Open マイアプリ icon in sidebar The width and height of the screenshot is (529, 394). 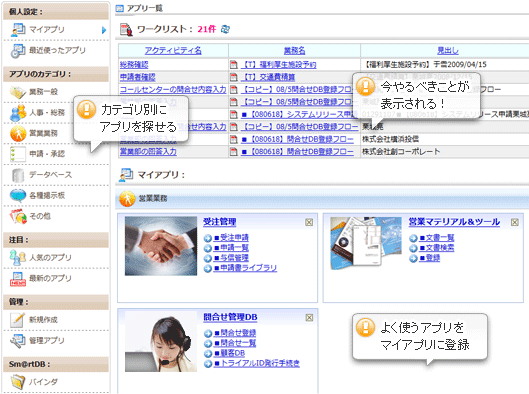18,30
